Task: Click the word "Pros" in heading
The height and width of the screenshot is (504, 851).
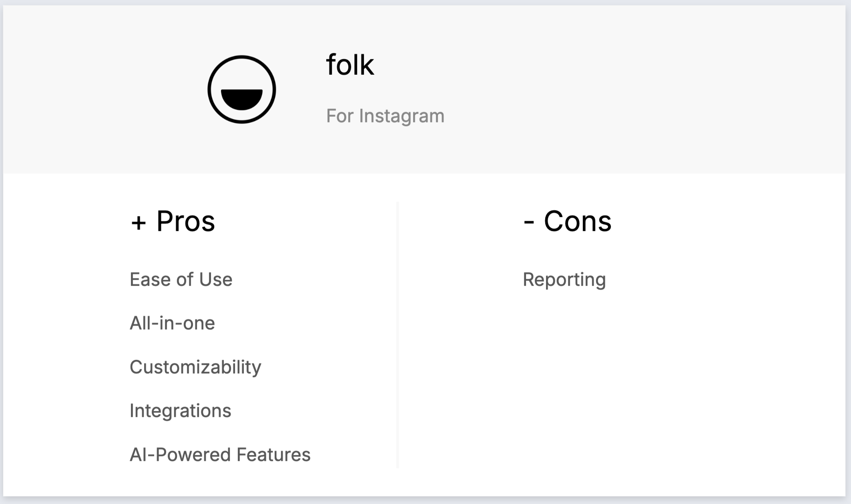Action: (x=185, y=221)
